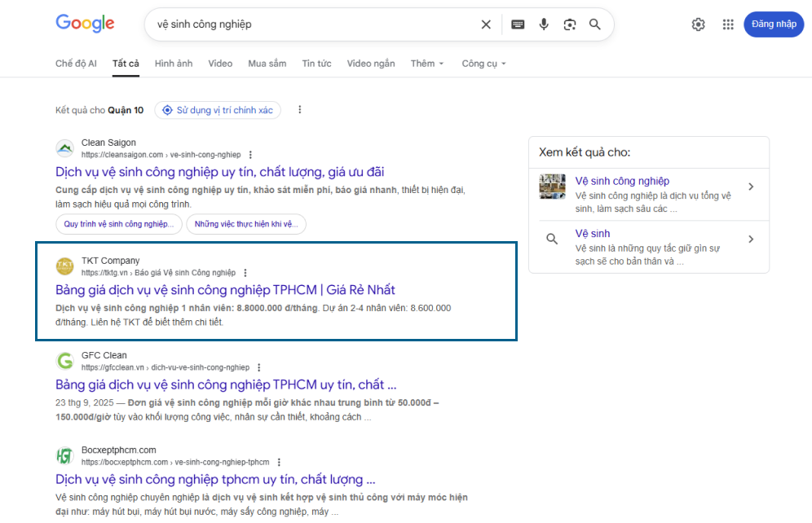Open Google quick settings gear
The width and height of the screenshot is (812, 523).
(x=698, y=24)
